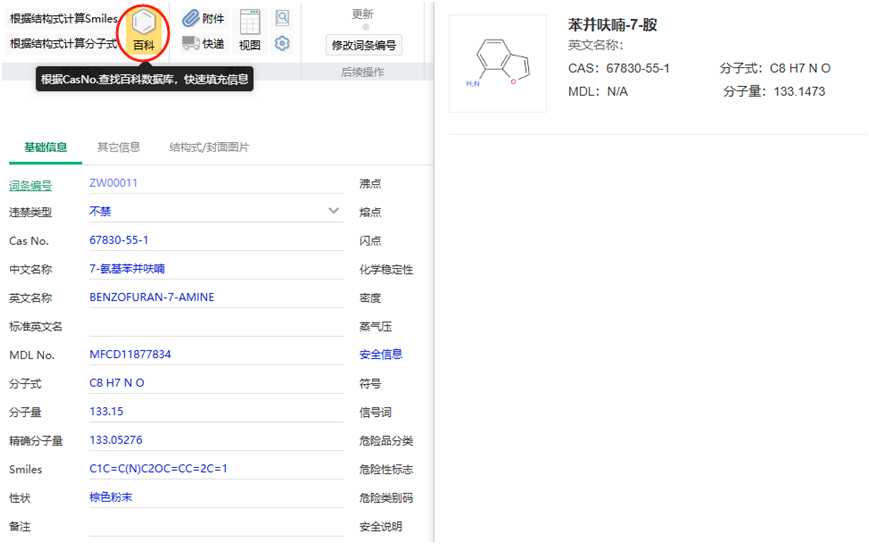Open the 百科 encyclopedia lookup icon
Image resolution: width=869 pixels, height=544 pixels.
(144, 30)
